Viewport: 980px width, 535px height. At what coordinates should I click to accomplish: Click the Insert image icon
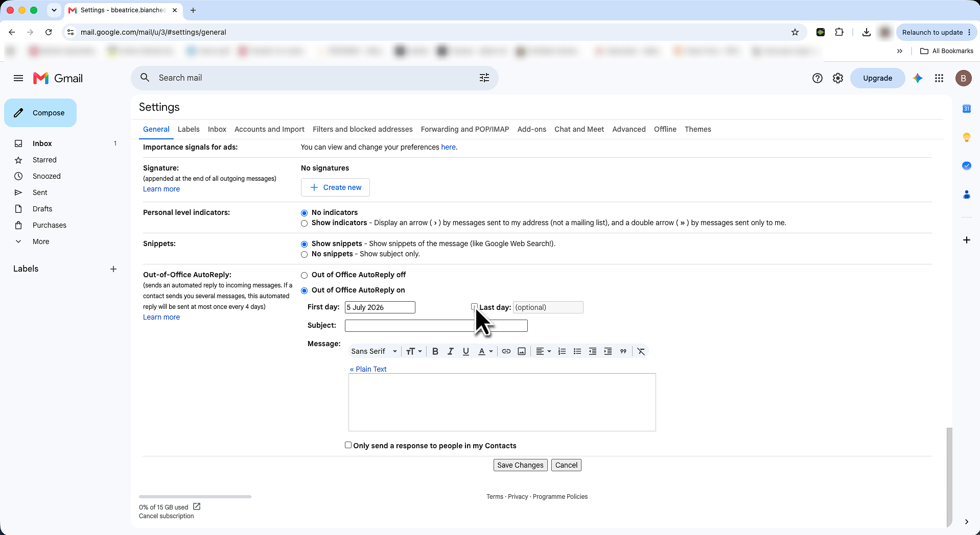[522, 351]
